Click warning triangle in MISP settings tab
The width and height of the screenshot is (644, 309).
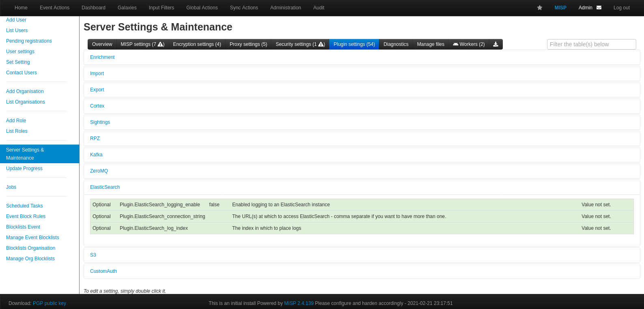click(161, 44)
